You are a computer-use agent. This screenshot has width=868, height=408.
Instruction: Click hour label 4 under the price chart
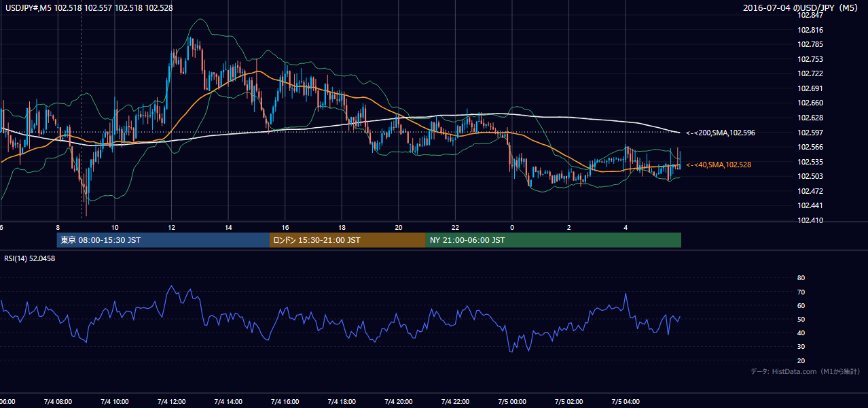click(x=626, y=227)
